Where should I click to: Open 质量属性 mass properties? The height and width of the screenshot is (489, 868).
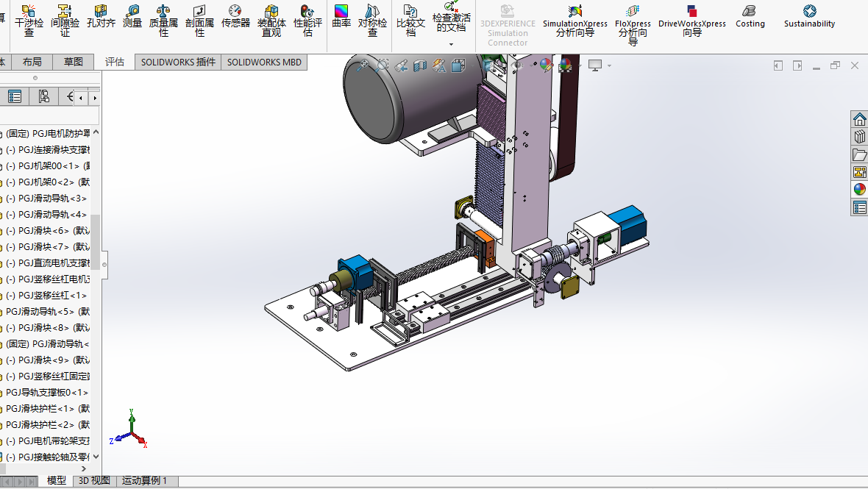click(x=163, y=20)
